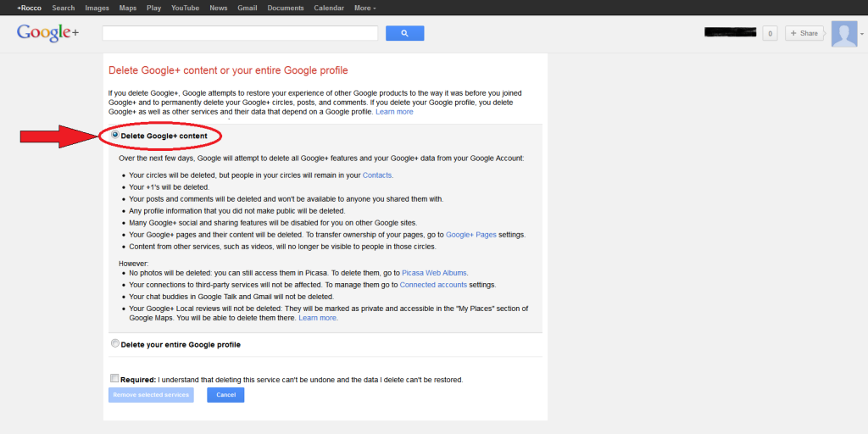The width and height of the screenshot is (868, 434).
Task: Open YouTube from the top bar
Action: tap(186, 8)
